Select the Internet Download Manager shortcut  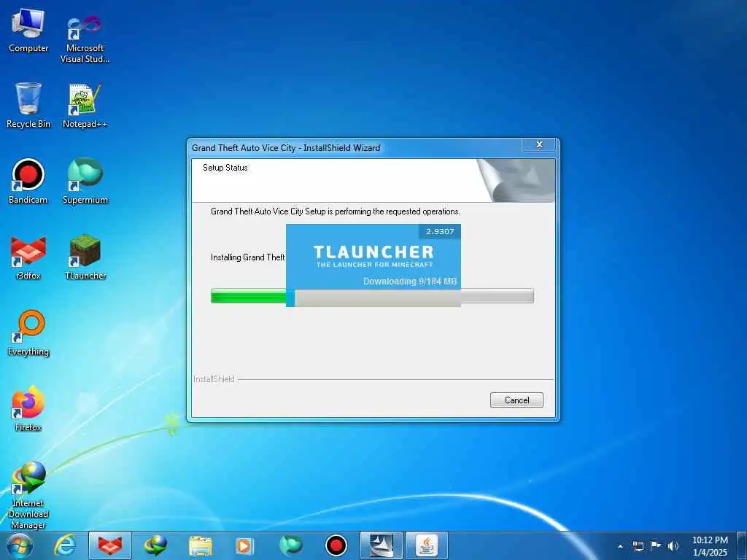pos(28,495)
